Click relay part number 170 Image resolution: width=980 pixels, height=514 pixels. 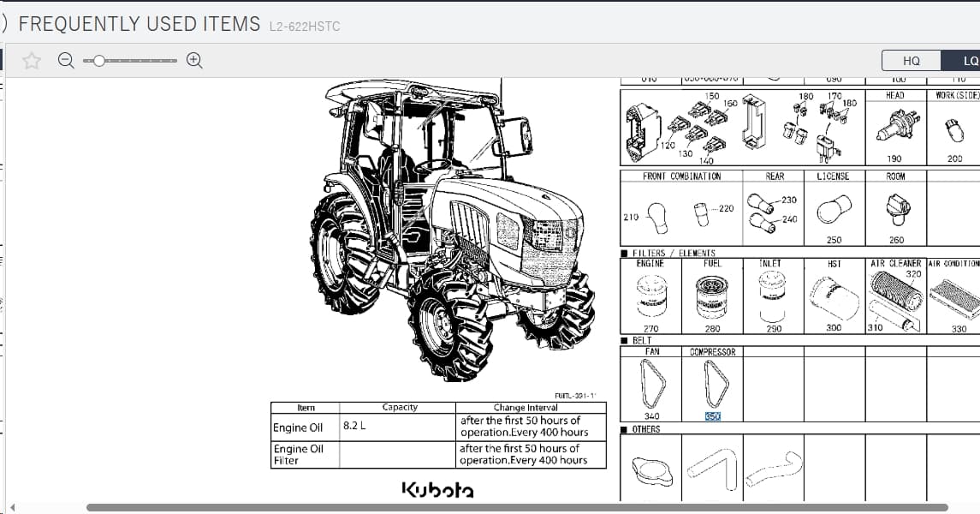pos(834,96)
